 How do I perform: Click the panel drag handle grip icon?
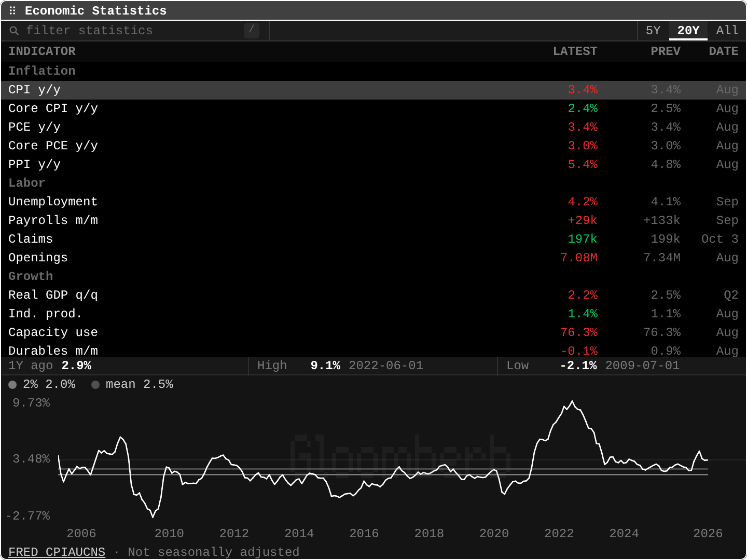[12, 10]
